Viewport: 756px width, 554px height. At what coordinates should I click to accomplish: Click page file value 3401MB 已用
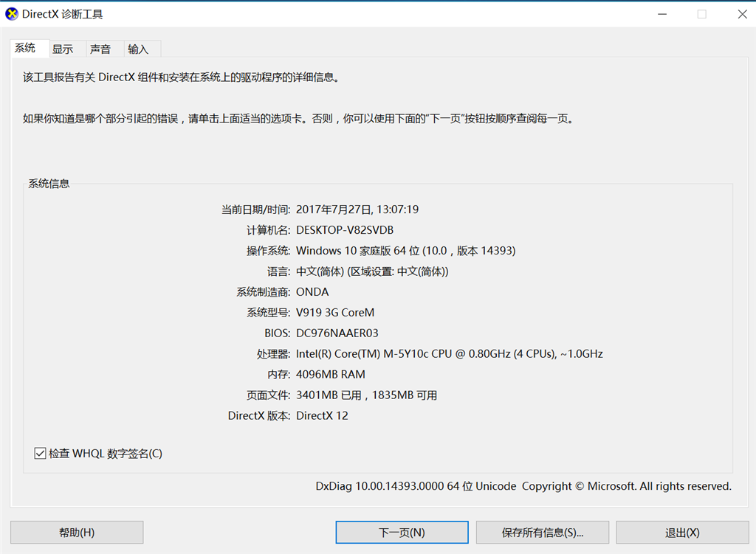pyautogui.click(x=366, y=395)
